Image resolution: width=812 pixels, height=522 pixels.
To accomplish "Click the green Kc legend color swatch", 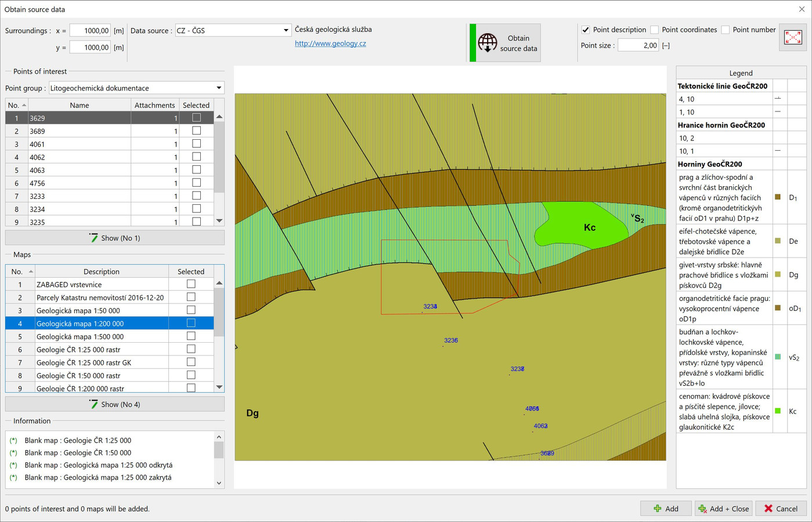I will point(778,411).
